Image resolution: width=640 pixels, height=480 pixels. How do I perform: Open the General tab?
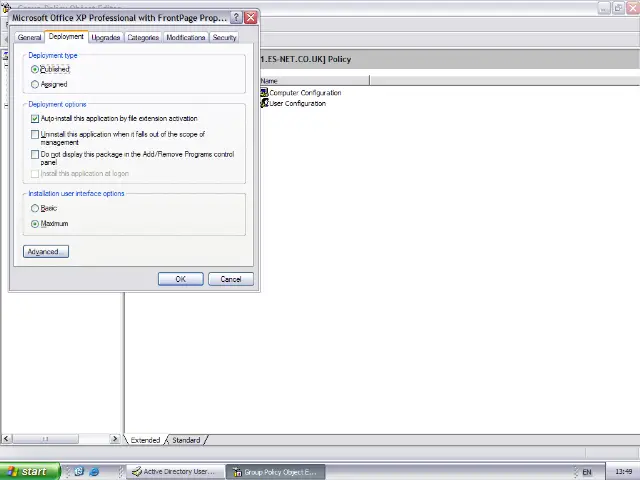(29, 37)
